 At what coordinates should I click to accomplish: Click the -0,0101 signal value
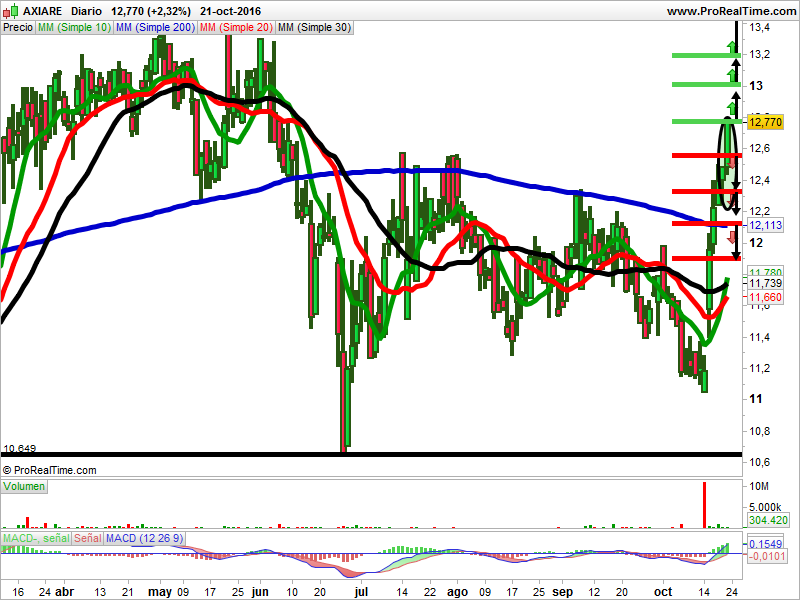pos(766,556)
